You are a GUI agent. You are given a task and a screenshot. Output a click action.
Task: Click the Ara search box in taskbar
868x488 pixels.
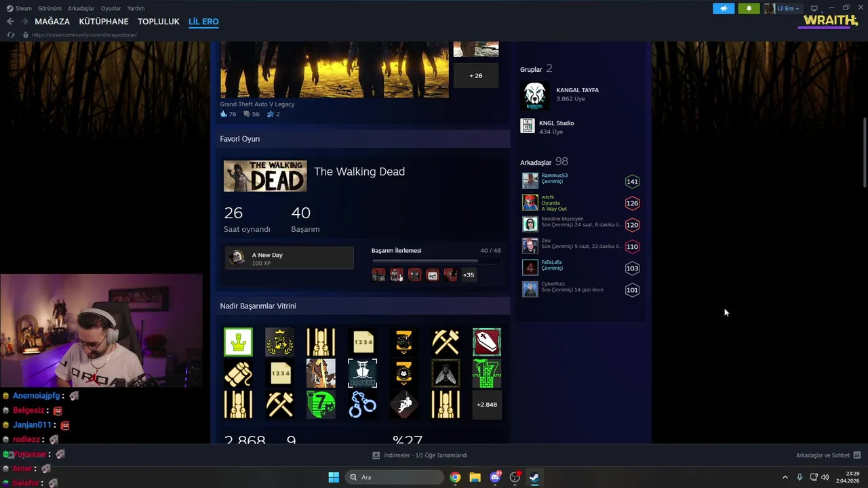pyautogui.click(x=394, y=477)
